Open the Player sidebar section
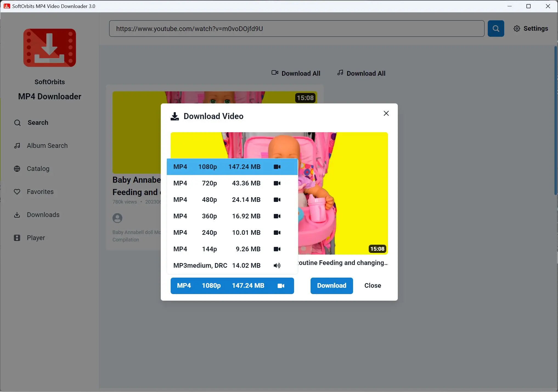This screenshot has height=392, width=558. pyautogui.click(x=36, y=238)
